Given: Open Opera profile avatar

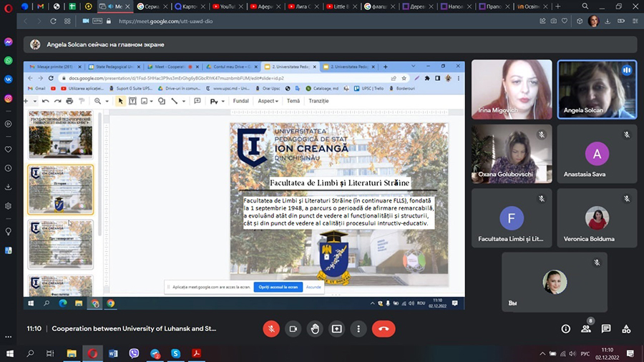Looking at the screenshot, I should tap(593, 21).
